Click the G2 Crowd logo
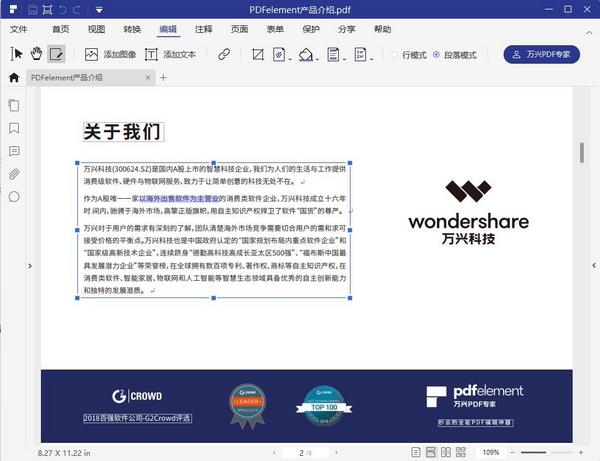 (137, 396)
